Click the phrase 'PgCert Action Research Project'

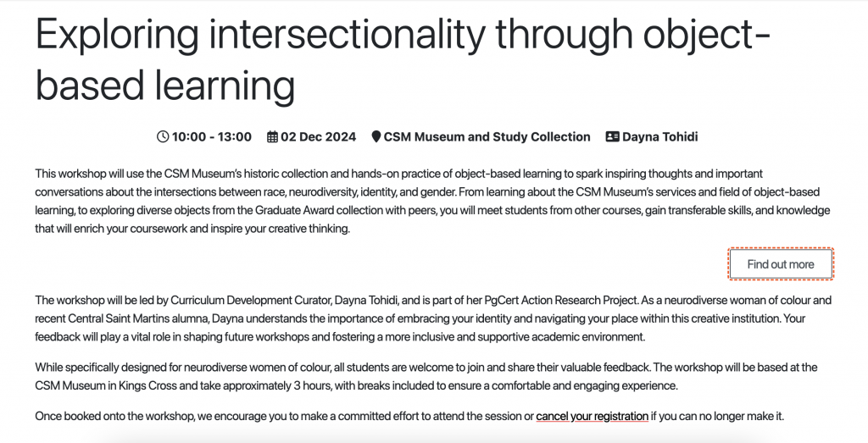(x=561, y=301)
